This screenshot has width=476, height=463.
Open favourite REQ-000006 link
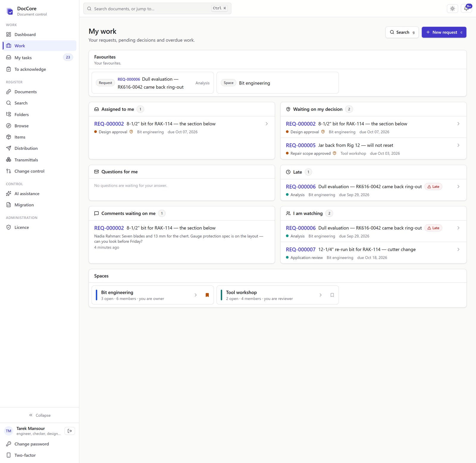(x=129, y=79)
